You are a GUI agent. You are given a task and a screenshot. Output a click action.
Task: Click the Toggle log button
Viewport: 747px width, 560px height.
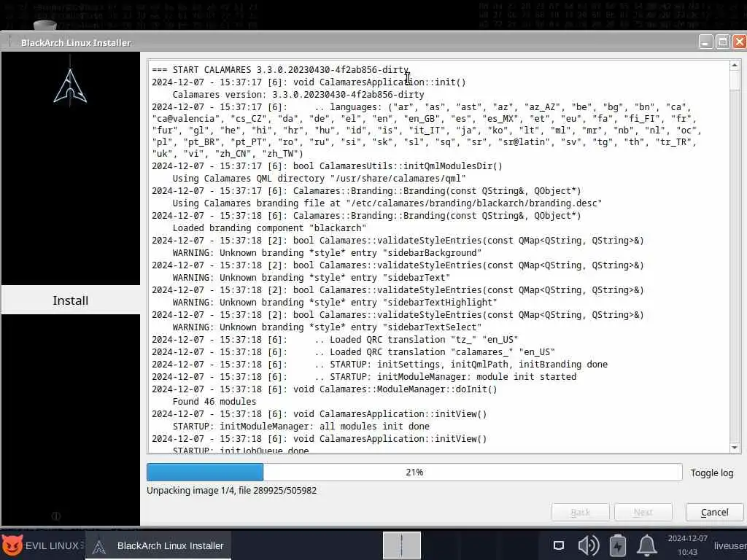pos(712,472)
